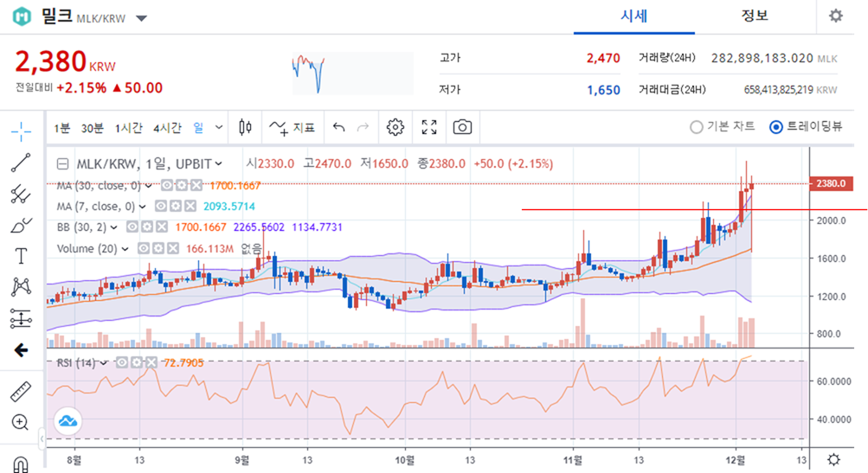Open RSI (14) settings gear
The width and height of the screenshot is (868, 473).
tap(137, 362)
